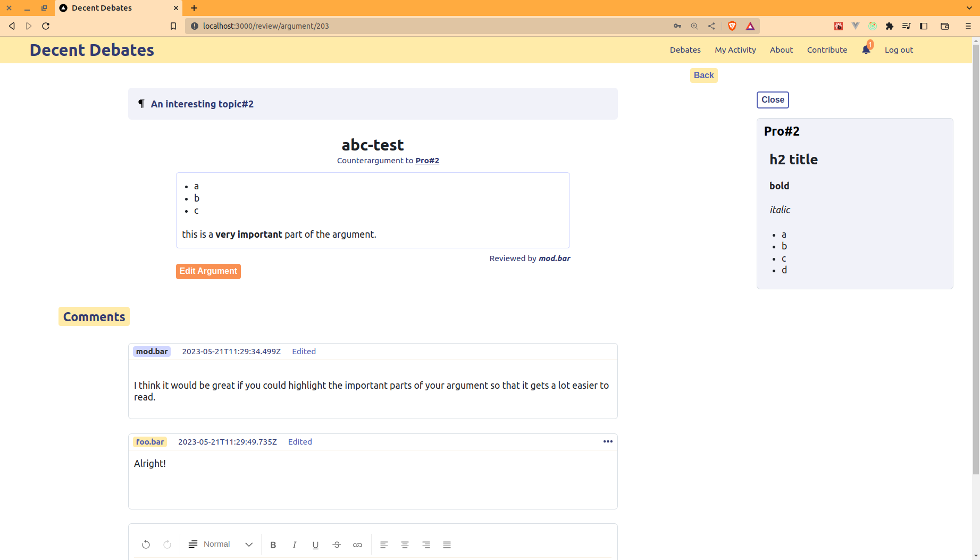
Task: Click the notification bell icon
Action: [866, 50]
